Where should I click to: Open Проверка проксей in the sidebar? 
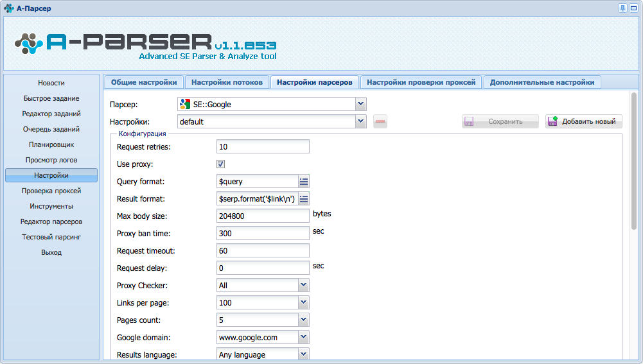pyautogui.click(x=51, y=191)
